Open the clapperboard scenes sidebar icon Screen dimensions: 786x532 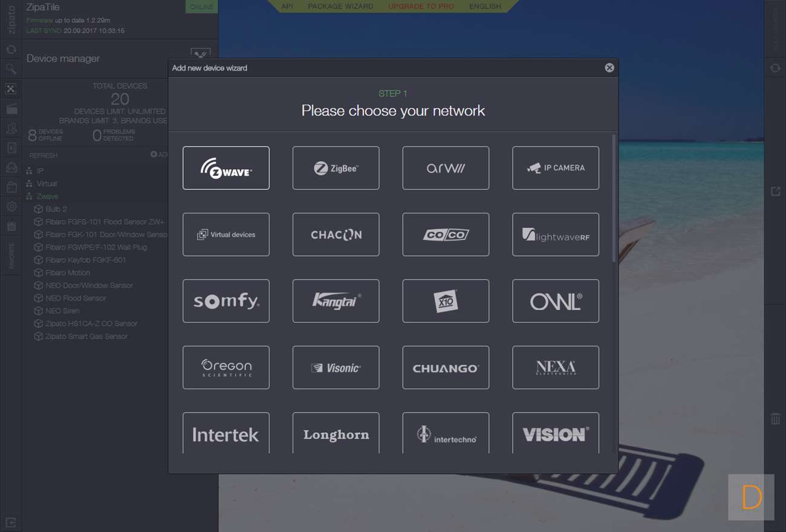11,109
